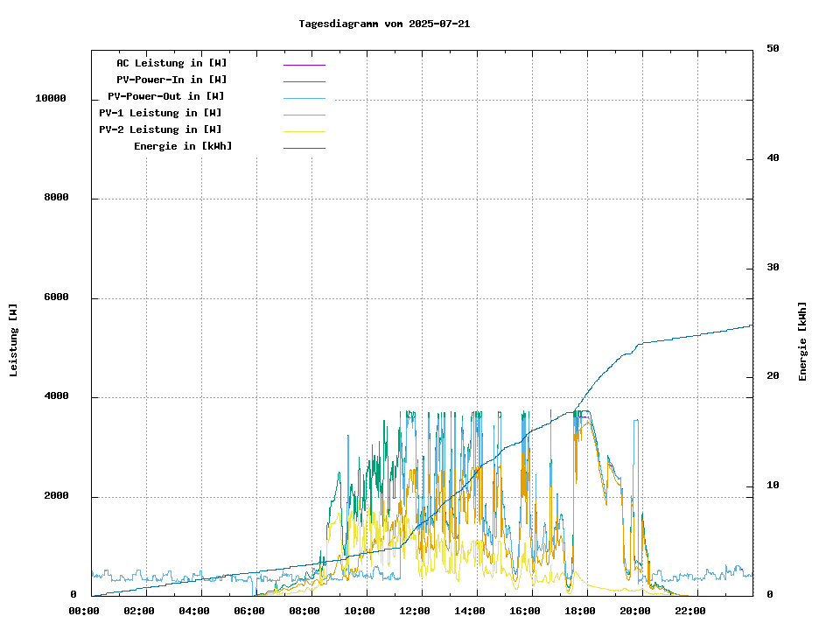The height and width of the screenshot is (630, 840).
Task: Click the Leistung [W] left axis label
Action: point(14,339)
